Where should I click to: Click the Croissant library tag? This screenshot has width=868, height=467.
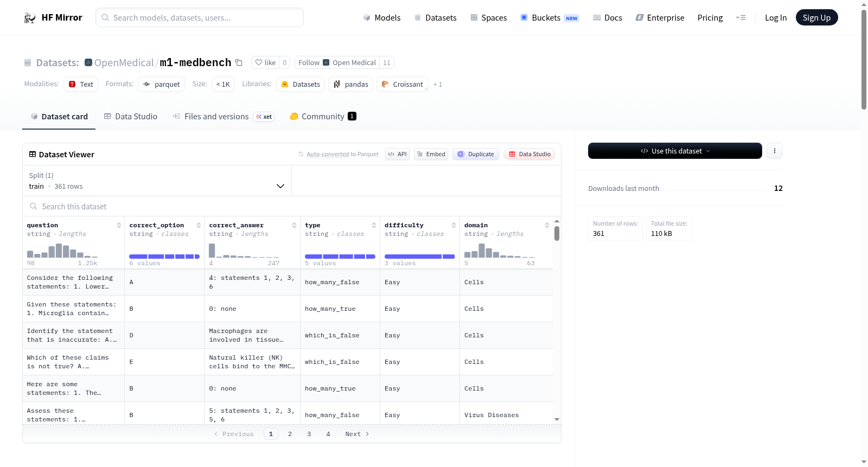(x=403, y=84)
